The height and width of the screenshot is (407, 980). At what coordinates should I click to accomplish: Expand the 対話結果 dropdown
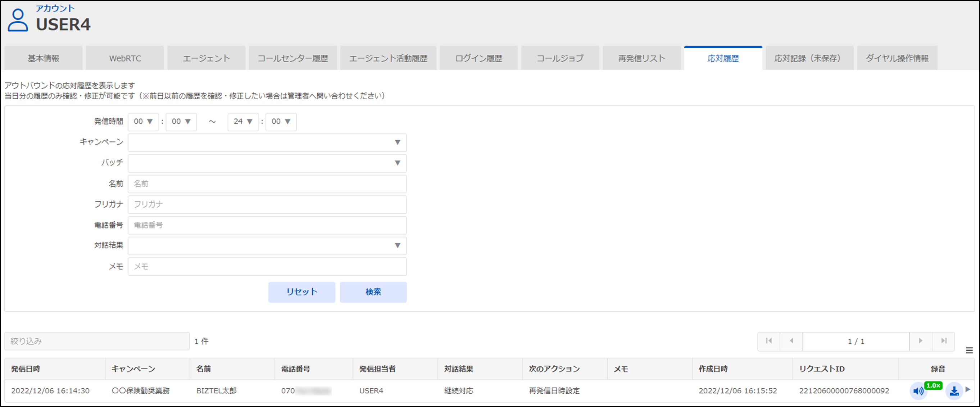(x=267, y=246)
